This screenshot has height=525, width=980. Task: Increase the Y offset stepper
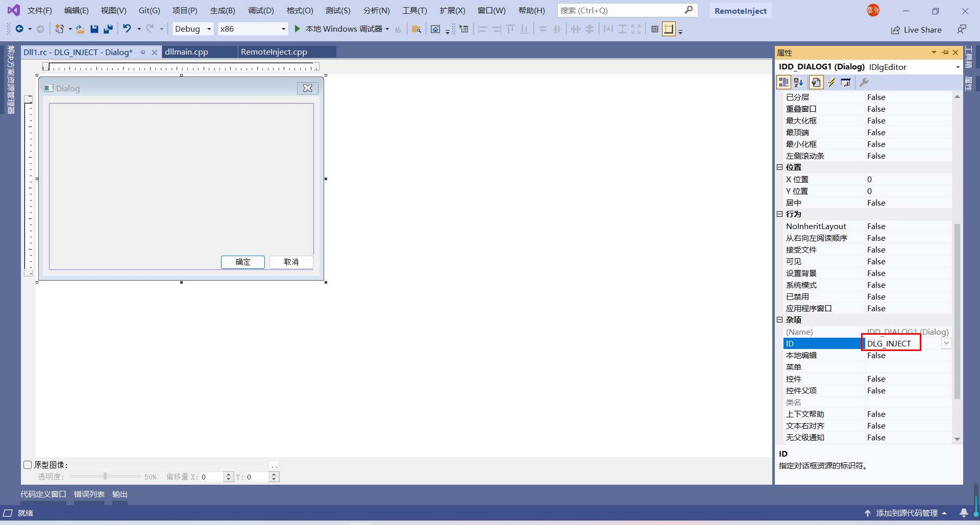274,474
